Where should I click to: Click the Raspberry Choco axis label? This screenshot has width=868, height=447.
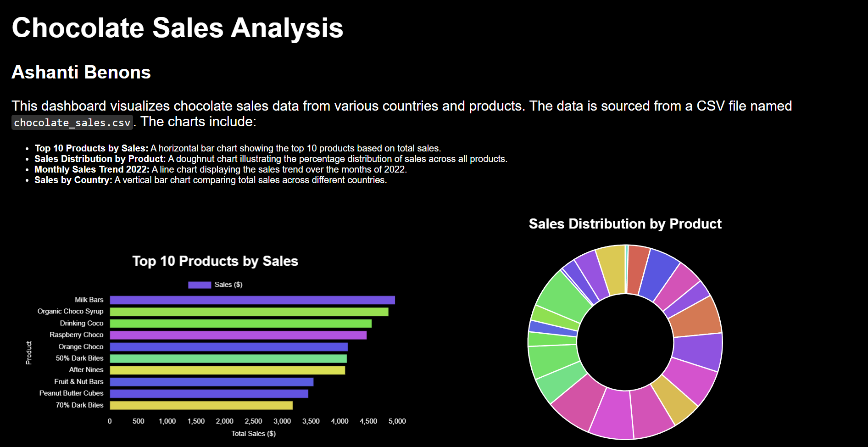[77, 335]
